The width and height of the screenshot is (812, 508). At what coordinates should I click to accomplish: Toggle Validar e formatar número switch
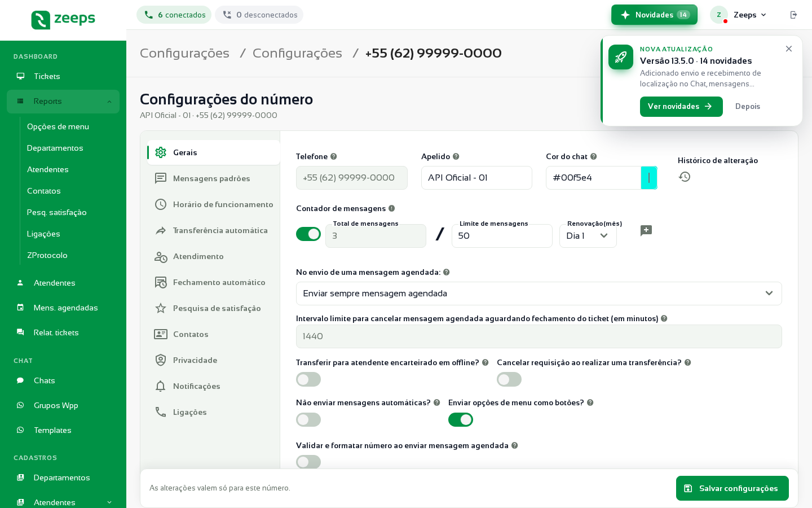click(x=308, y=462)
